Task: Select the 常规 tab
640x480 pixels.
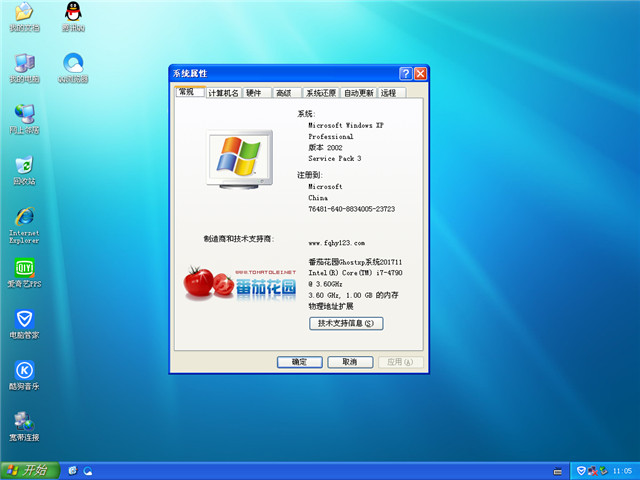Action: tap(190, 92)
